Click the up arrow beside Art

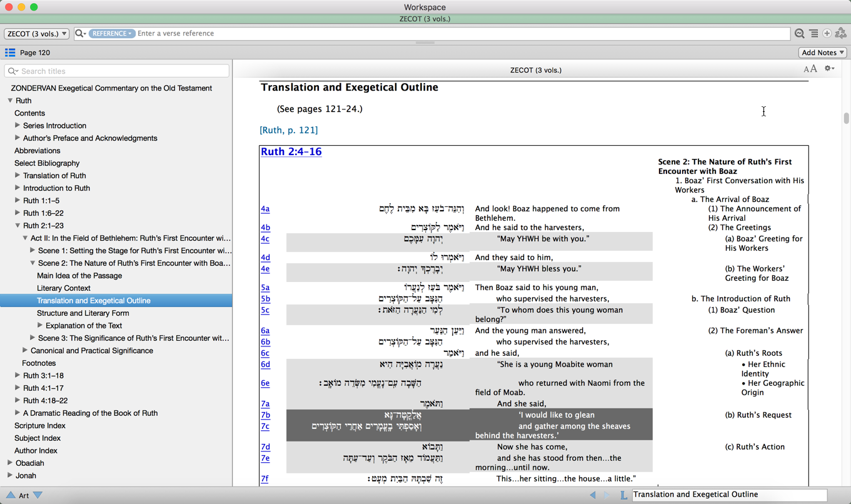10,495
